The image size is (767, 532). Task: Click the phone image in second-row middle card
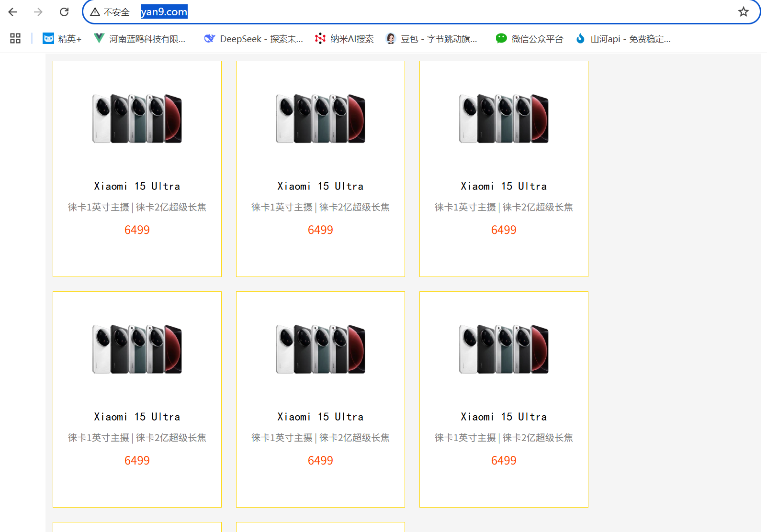coord(320,349)
